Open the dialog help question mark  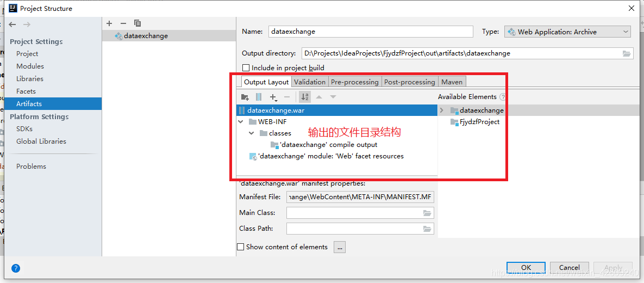click(x=16, y=269)
